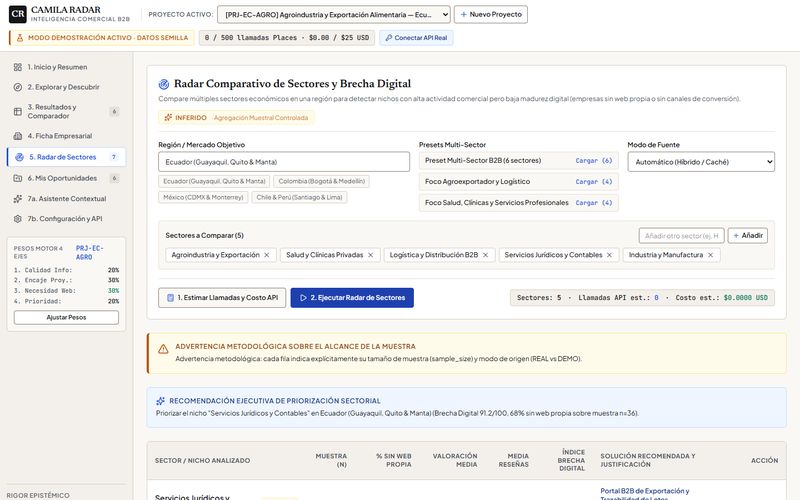Click the radar icon beside the Radar Comparativo heading
800x500 pixels.
click(x=164, y=84)
